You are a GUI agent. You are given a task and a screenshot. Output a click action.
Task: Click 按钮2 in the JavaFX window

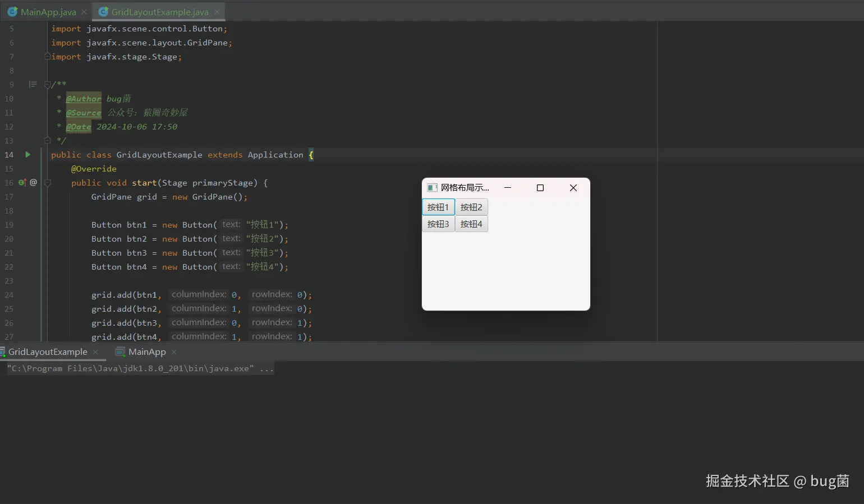pyautogui.click(x=471, y=207)
